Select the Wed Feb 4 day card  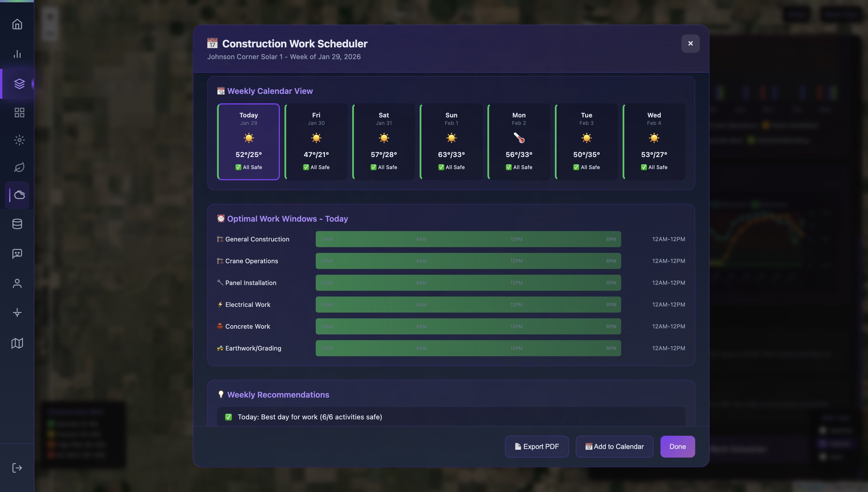tap(654, 142)
